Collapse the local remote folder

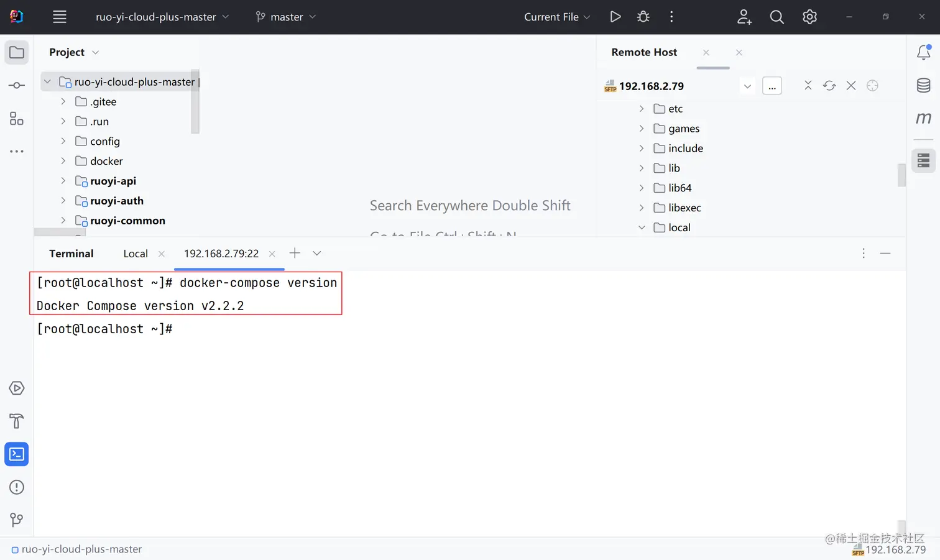(x=642, y=227)
